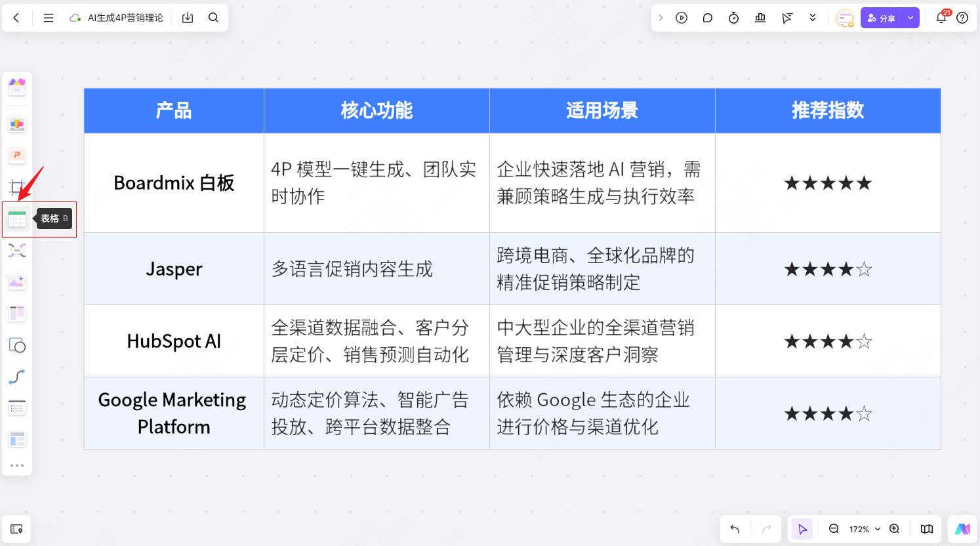This screenshot has width=980, height=546.
Task: Redo the last action
Action: (766, 529)
